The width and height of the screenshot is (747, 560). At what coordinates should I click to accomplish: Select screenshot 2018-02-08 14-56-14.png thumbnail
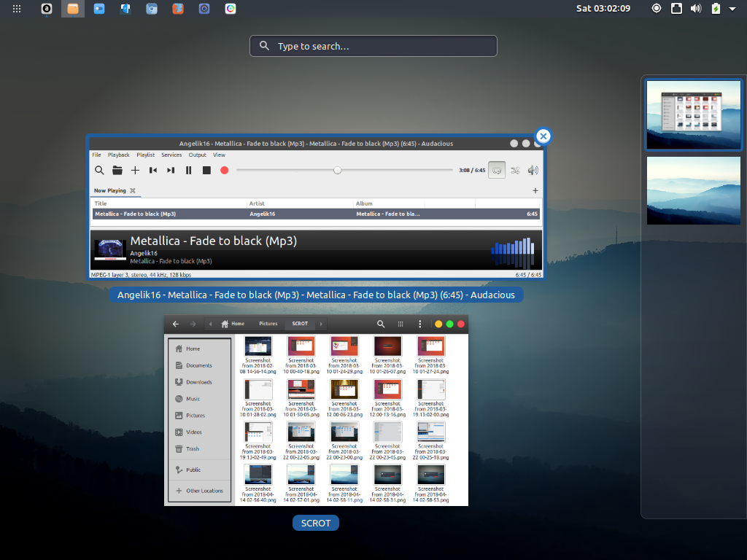[x=258, y=346]
